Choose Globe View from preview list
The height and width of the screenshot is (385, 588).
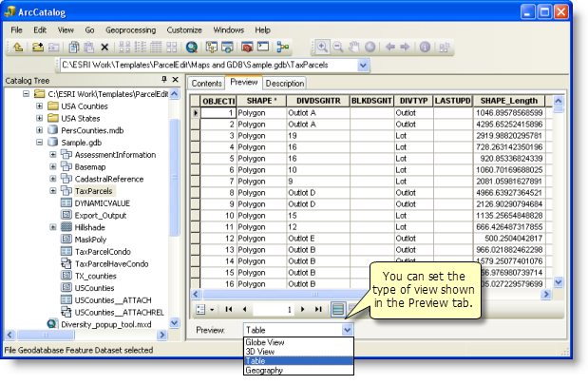click(x=298, y=342)
